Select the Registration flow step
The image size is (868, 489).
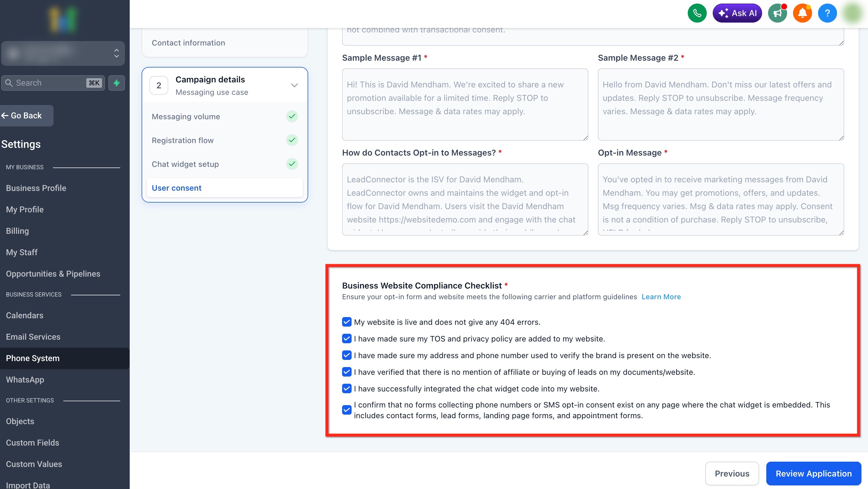[183, 140]
